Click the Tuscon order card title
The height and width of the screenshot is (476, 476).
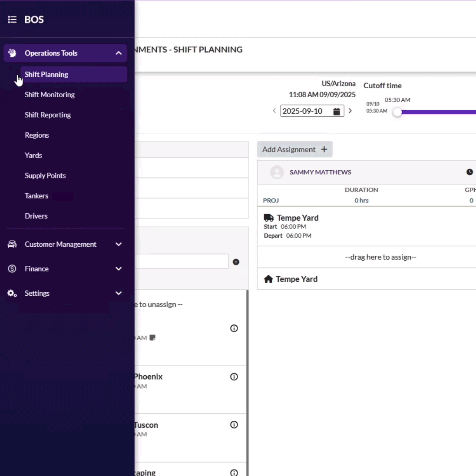[x=146, y=425]
